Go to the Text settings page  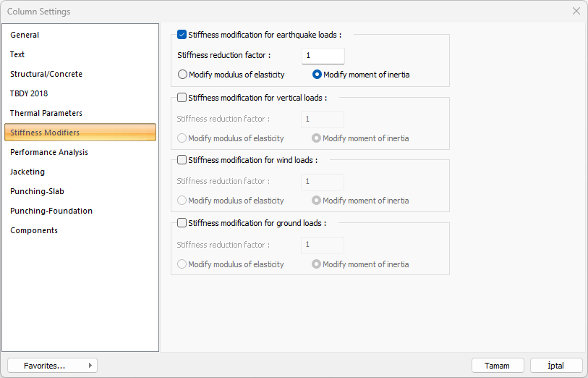tap(17, 54)
